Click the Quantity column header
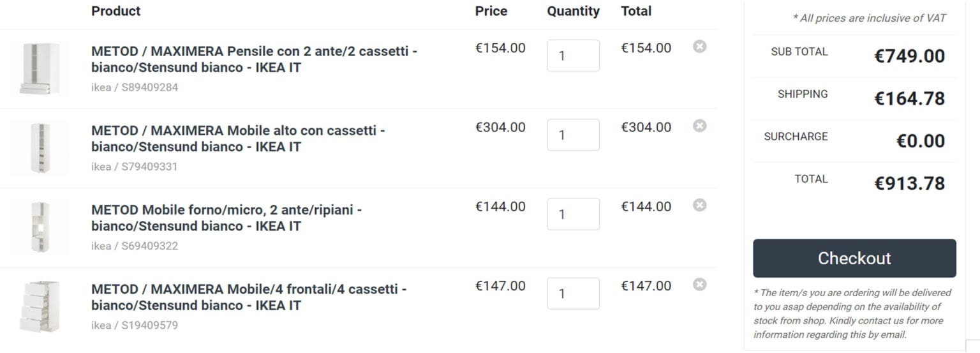The height and width of the screenshot is (353, 980). [x=573, y=11]
